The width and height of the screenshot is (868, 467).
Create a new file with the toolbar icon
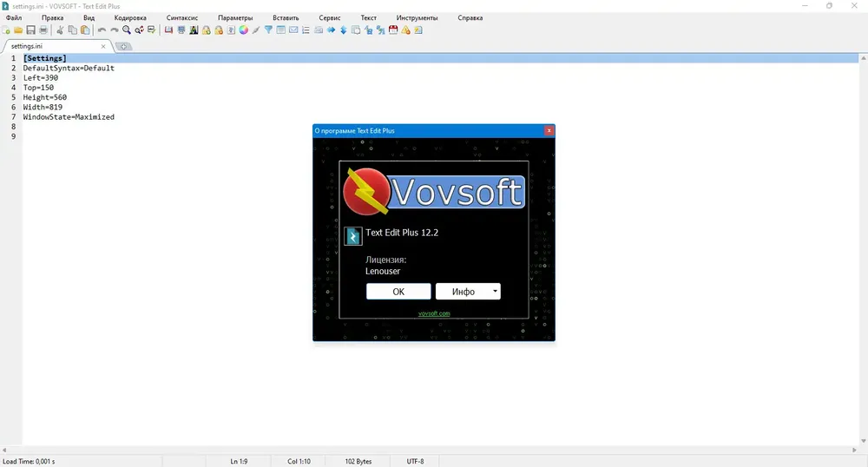[6, 30]
